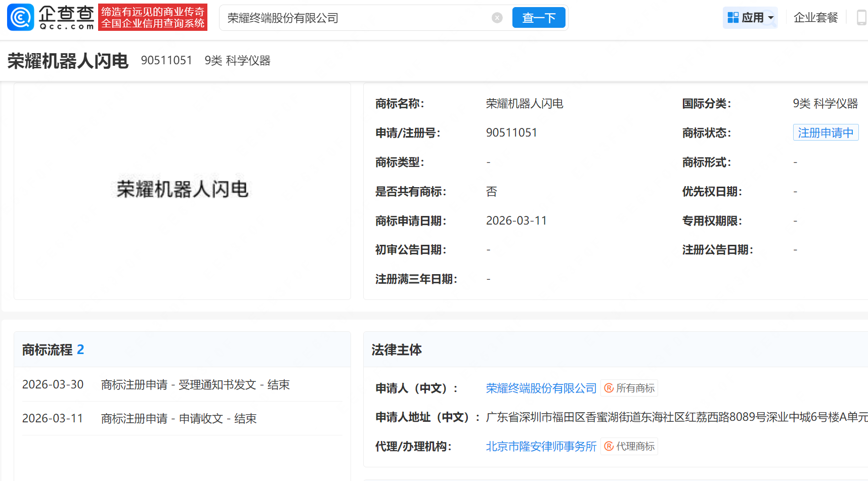
Task: Click the registered mark icon beside 所有商标
Action: click(x=609, y=388)
